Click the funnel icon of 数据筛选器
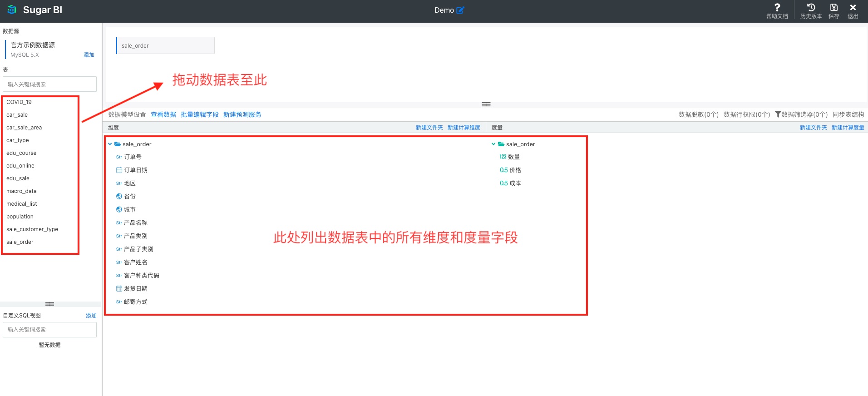 click(x=778, y=114)
